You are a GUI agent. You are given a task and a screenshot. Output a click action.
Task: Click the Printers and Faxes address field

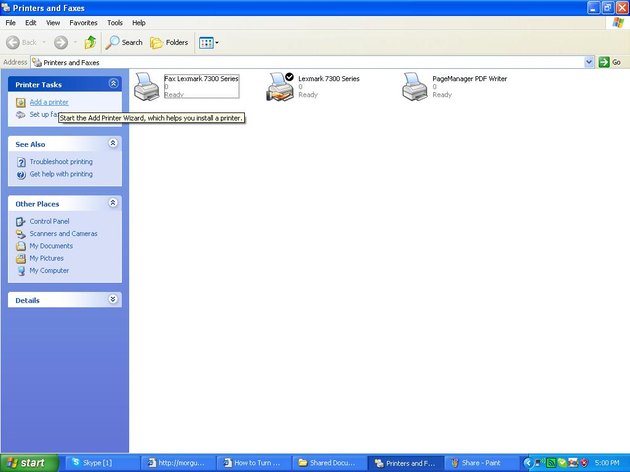coord(312,62)
